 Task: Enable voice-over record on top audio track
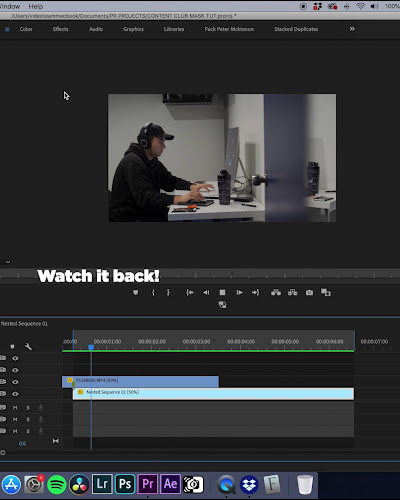tap(41, 407)
